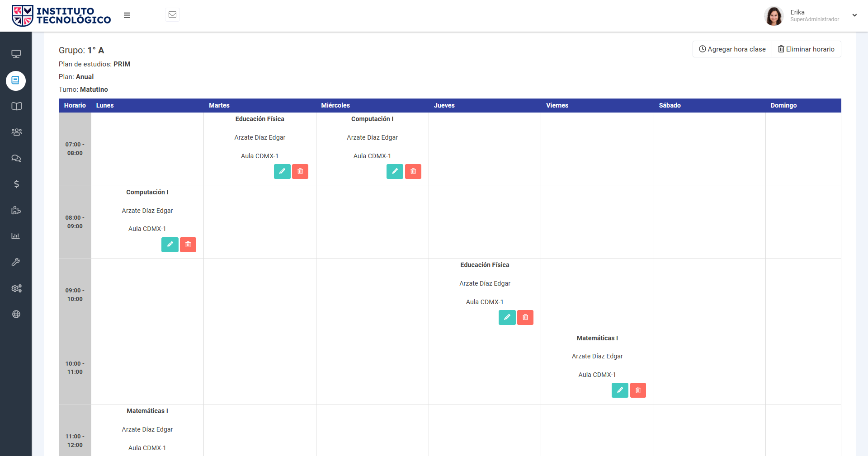This screenshot has height=456, width=868.
Task: Click the Horario column header
Action: (x=75, y=105)
